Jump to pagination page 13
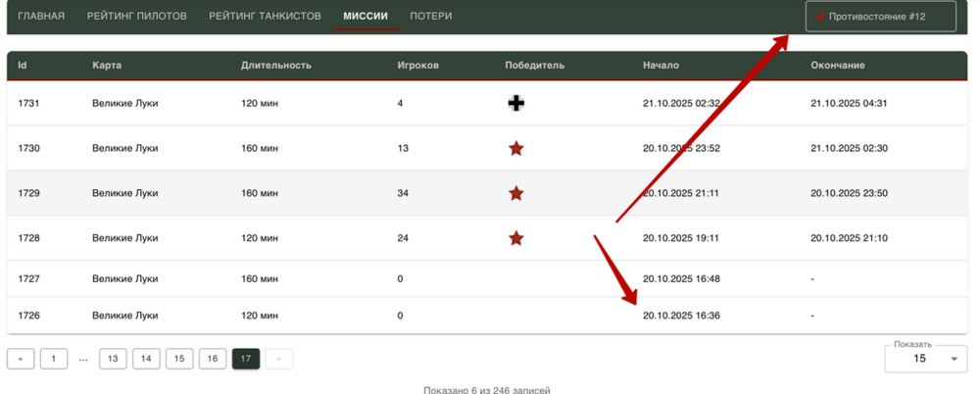Image resolution: width=980 pixels, height=394 pixels. [113, 359]
